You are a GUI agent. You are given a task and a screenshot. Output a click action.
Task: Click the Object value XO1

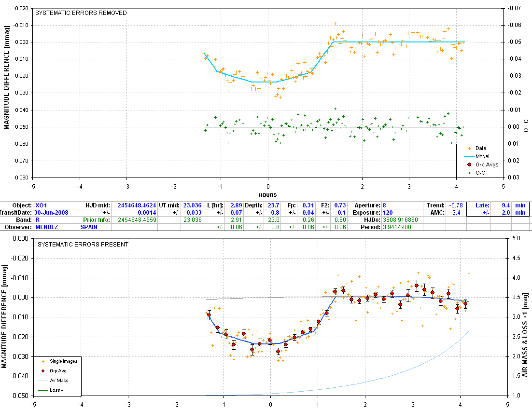[x=41, y=205]
